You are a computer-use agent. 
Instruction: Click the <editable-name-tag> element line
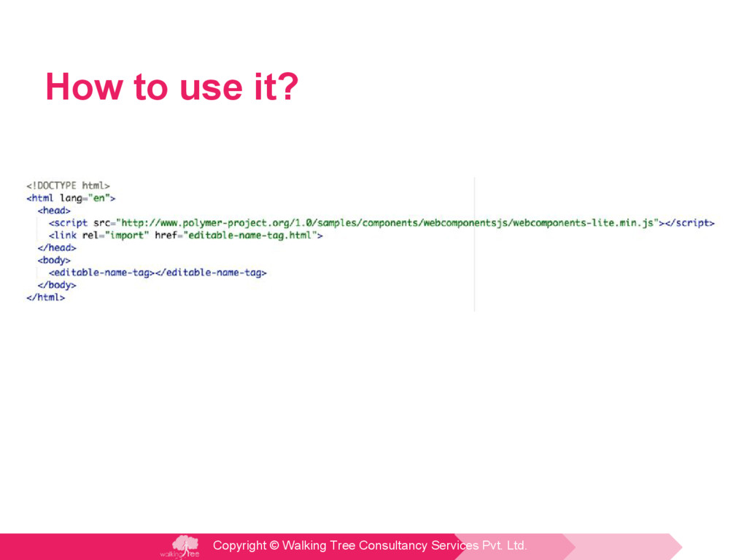[x=158, y=273]
